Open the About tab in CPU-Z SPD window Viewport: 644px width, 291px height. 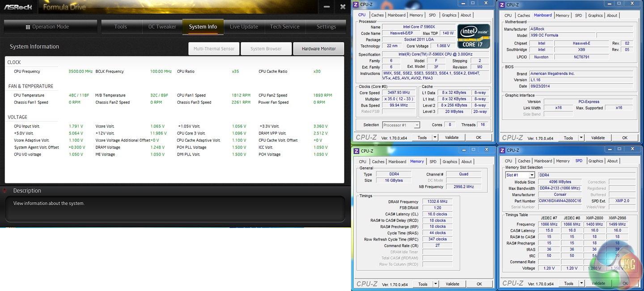pyautogui.click(x=613, y=161)
